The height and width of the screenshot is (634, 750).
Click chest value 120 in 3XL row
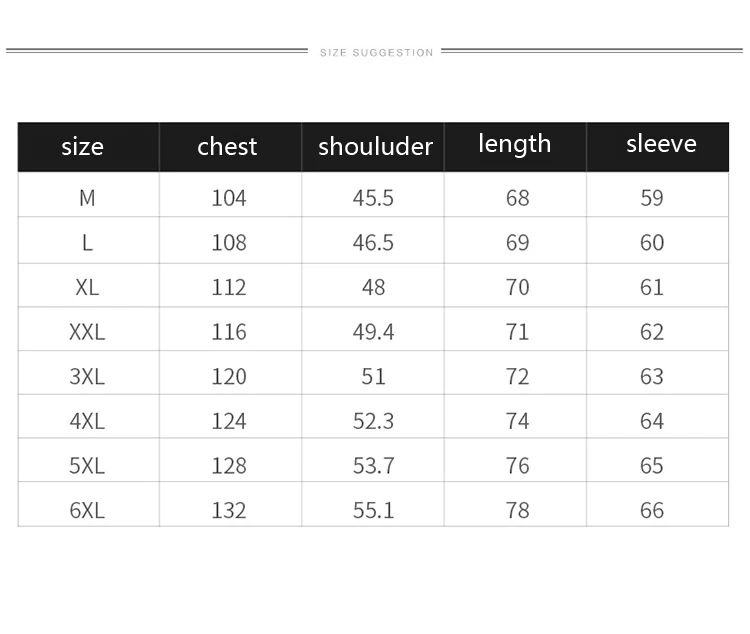pos(228,376)
